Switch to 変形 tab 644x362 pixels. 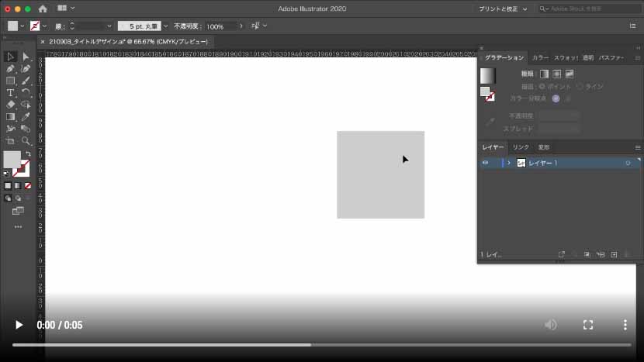(x=544, y=147)
